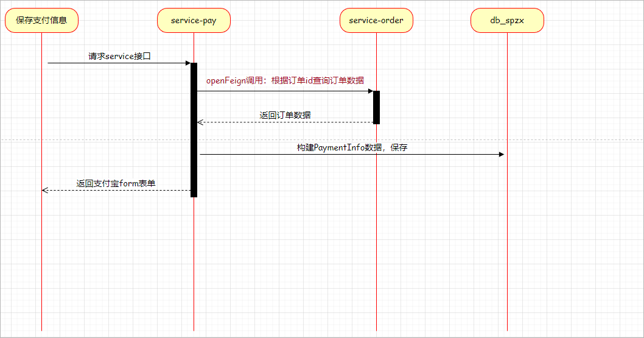Select the 构建PaymentInfo数据，保存 message label
Image resolution: width=644 pixels, height=338 pixels.
pyautogui.click(x=352, y=147)
